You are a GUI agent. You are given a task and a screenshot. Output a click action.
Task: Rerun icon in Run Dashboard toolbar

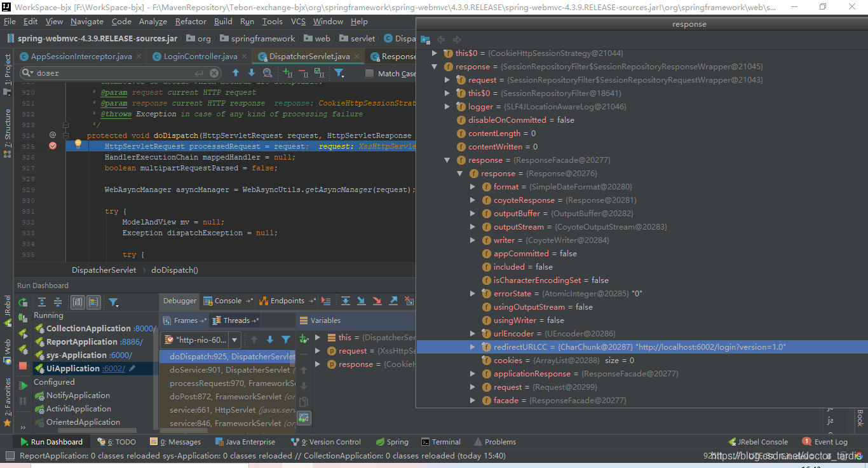point(23,303)
